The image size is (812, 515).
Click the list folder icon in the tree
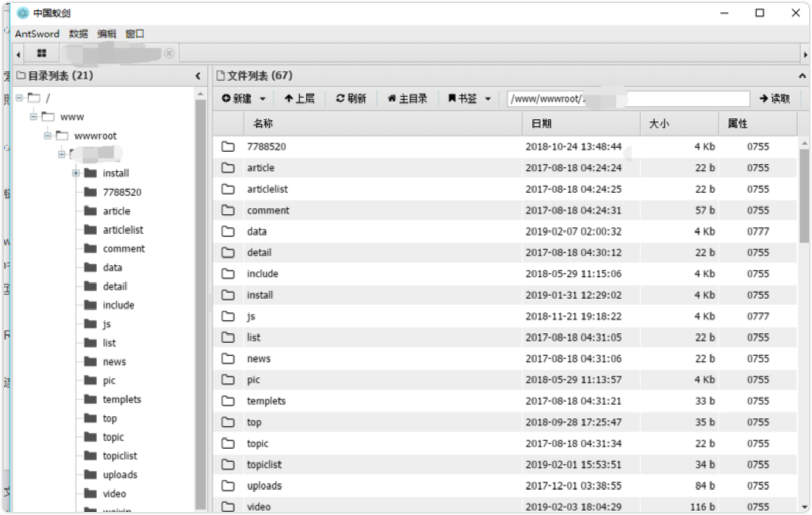click(x=90, y=343)
